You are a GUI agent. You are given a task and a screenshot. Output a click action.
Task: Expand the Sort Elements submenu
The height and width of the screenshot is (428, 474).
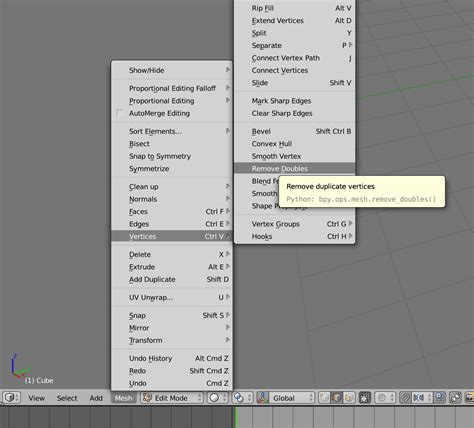point(172,131)
